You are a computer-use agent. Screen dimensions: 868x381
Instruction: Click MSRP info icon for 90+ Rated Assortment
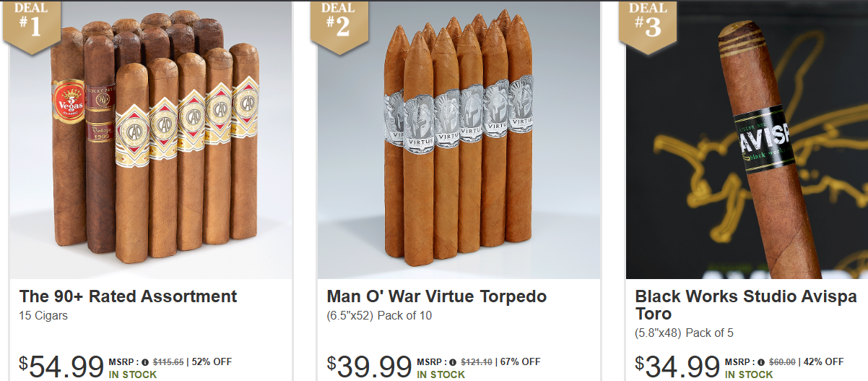click(x=144, y=362)
